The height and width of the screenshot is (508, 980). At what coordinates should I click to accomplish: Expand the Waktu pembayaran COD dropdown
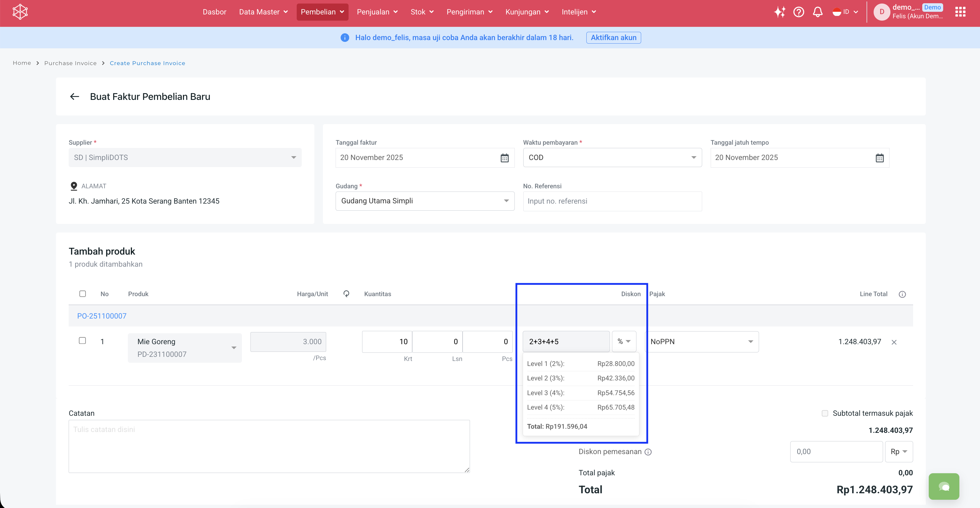(x=612, y=158)
